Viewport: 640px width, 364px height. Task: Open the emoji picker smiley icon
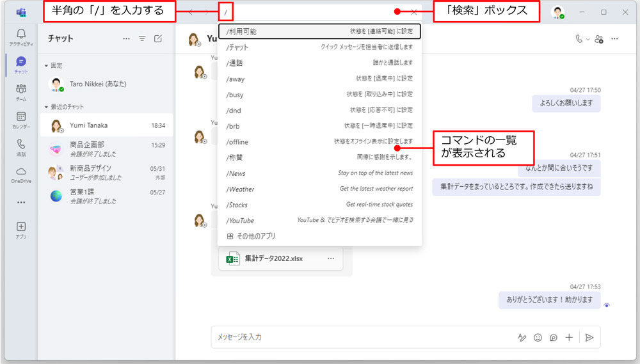(x=538, y=338)
